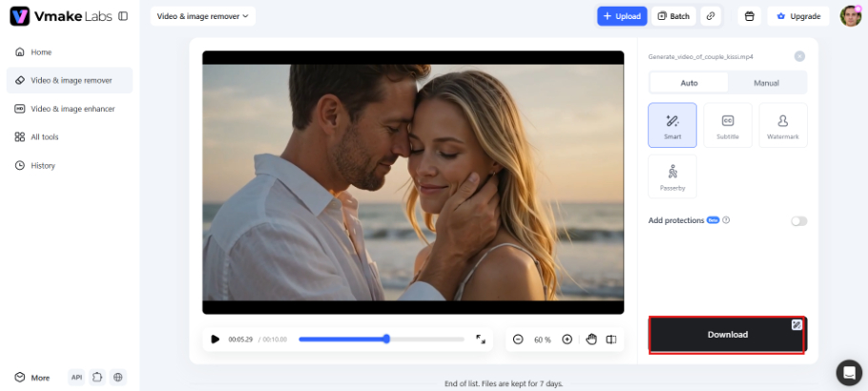Go to Home in the sidebar
868x391 pixels.
click(70, 52)
